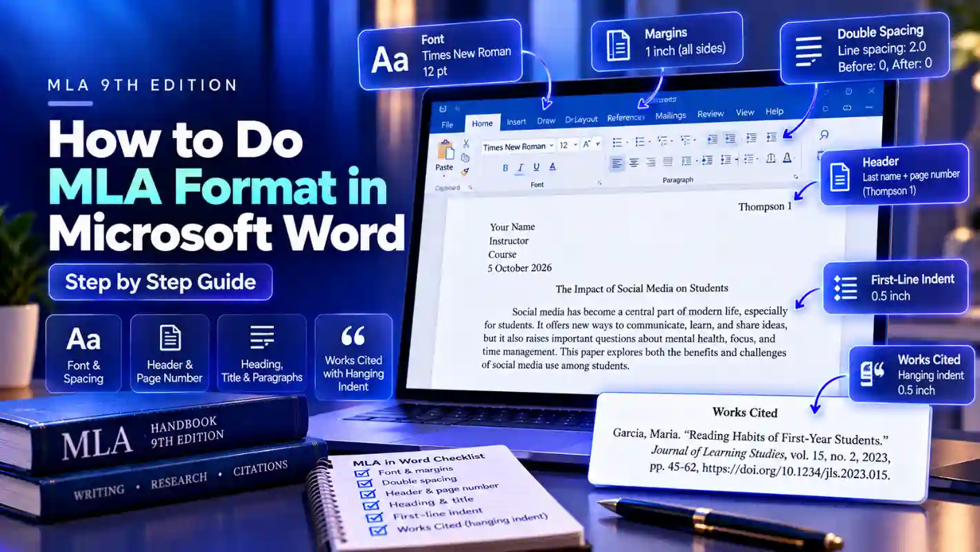This screenshot has height=552, width=980.
Task: Open the Paragraph group dialog launcher
Action: coord(797,177)
